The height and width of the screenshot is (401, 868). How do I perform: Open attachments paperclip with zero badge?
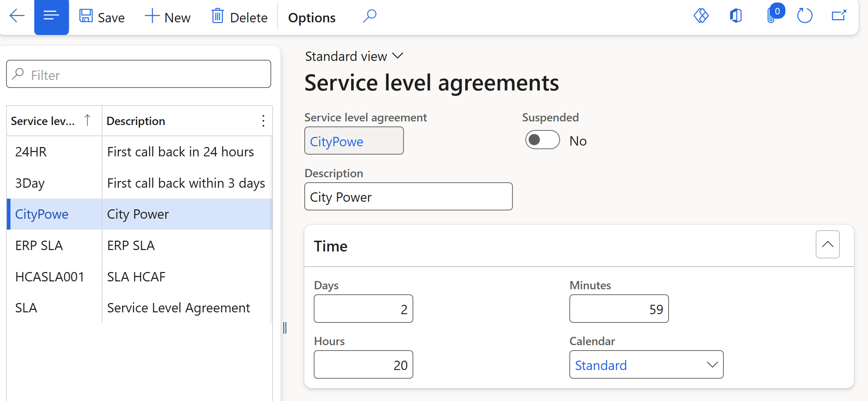[x=771, y=16]
